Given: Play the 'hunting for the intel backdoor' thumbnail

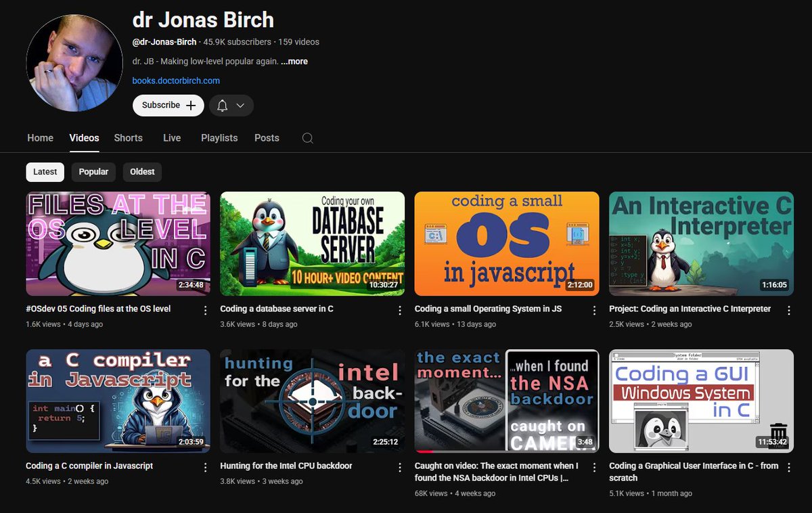Looking at the screenshot, I should [x=312, y=401].
